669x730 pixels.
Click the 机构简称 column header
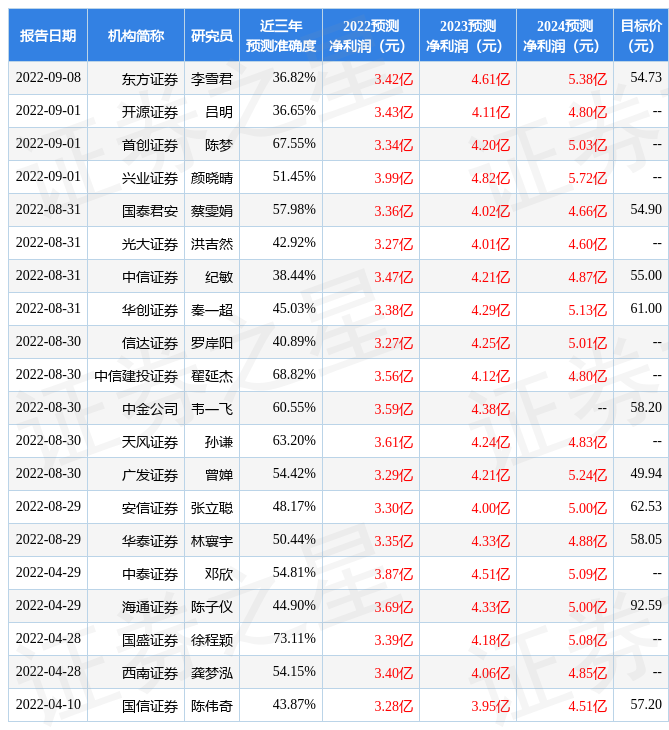pyautogui.click(x=135, y=35)
